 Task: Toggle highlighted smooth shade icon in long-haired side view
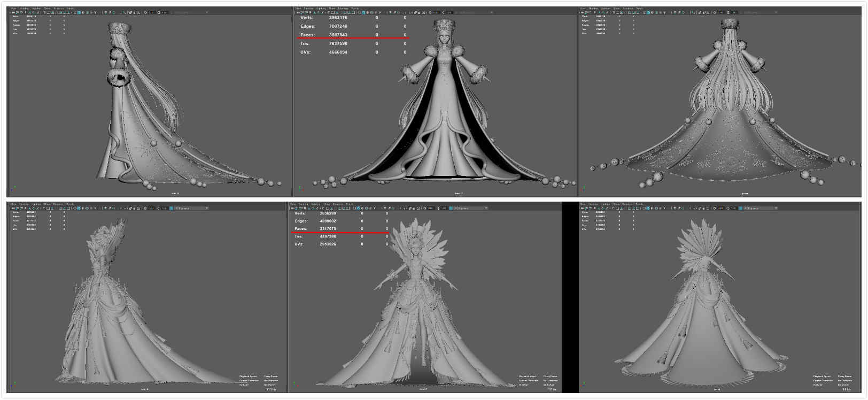[x=79, y=12]
